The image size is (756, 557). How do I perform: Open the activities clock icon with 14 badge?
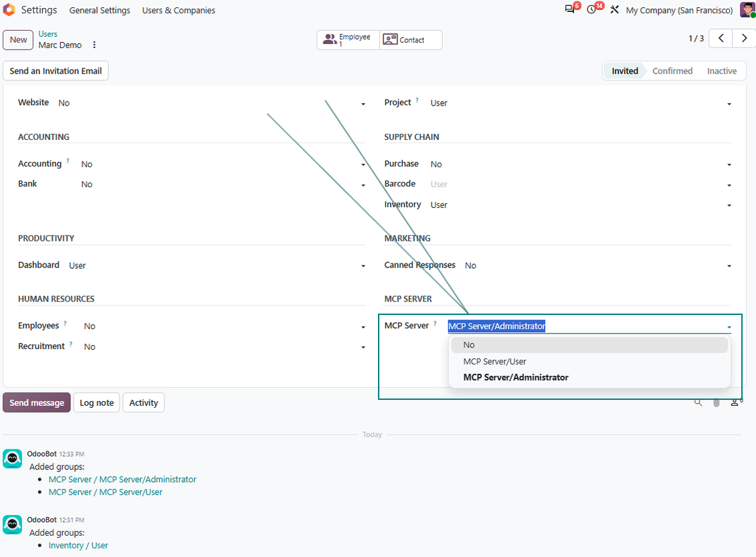click(x=591, y=9)
